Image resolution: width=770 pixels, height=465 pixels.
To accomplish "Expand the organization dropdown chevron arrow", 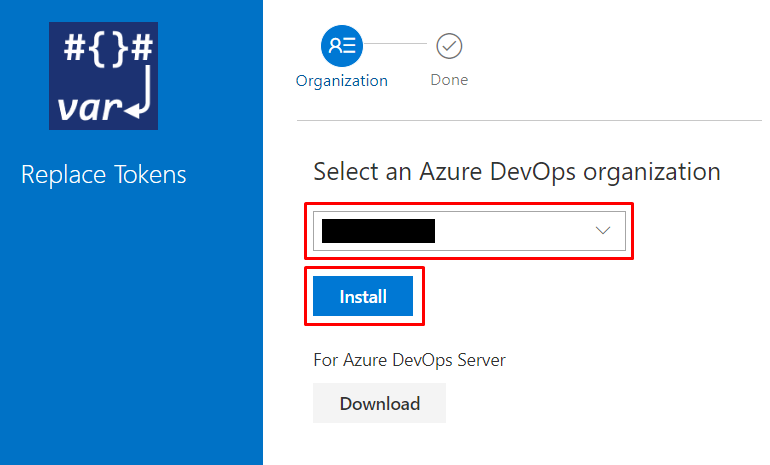I will 603,231.
